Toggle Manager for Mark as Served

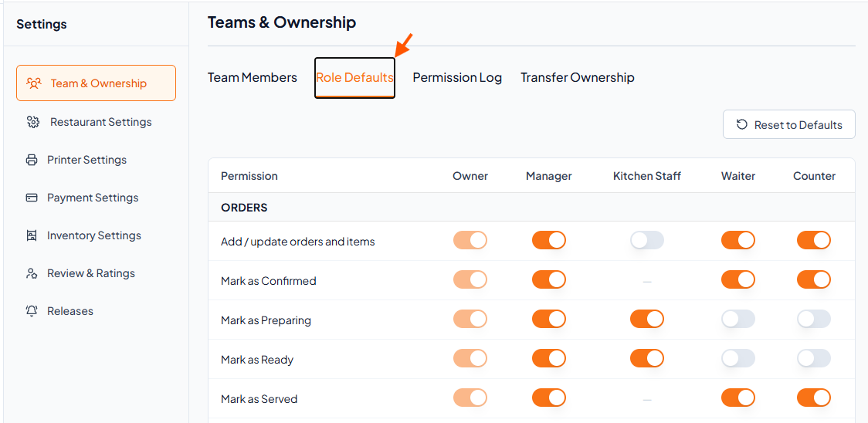pos(548,398)
